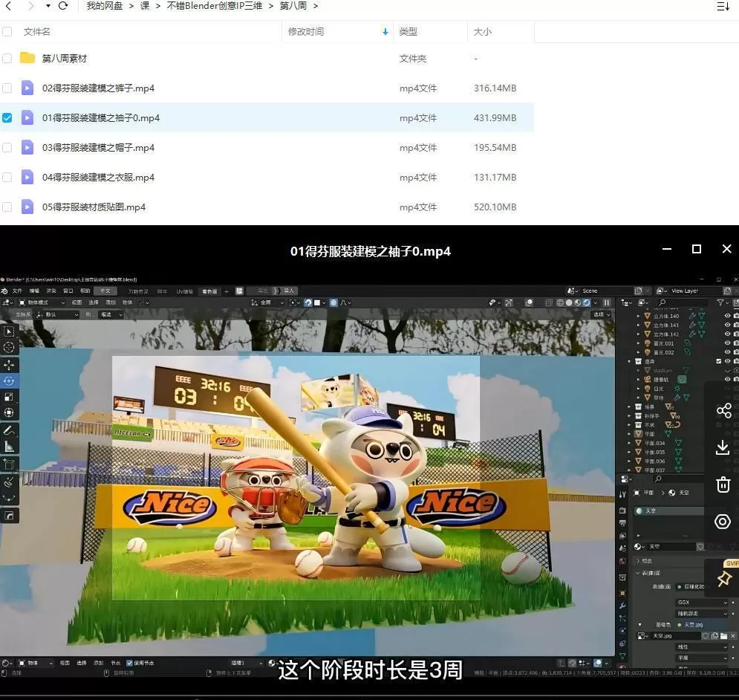Open the 全局 transform orientation dropdown
739x700 pixels.
click(x=267, y=302)
